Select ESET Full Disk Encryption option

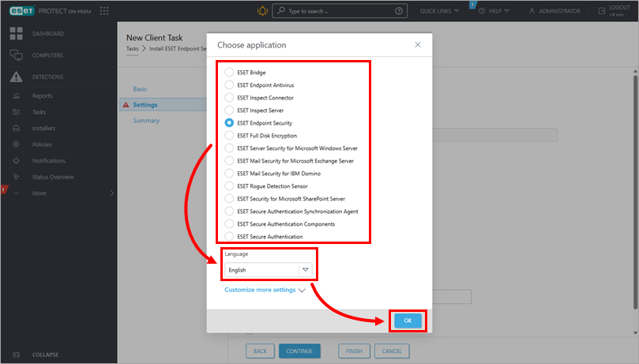[x=229, y=136]
